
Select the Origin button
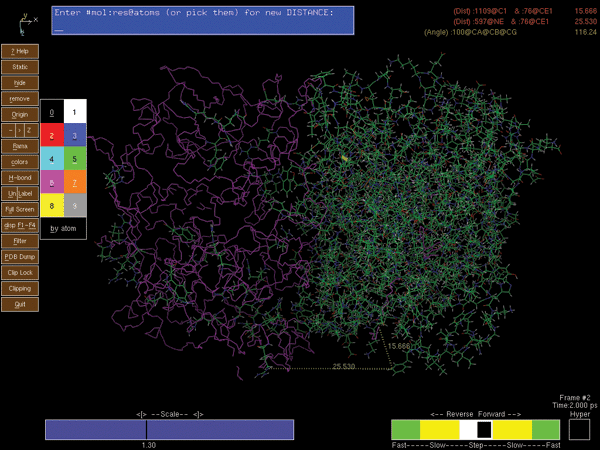(20, 115)
